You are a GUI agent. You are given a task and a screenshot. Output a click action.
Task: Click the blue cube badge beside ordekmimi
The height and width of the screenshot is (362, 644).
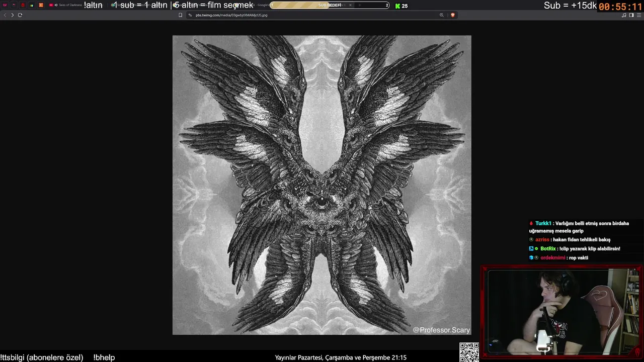click(531, 258)
